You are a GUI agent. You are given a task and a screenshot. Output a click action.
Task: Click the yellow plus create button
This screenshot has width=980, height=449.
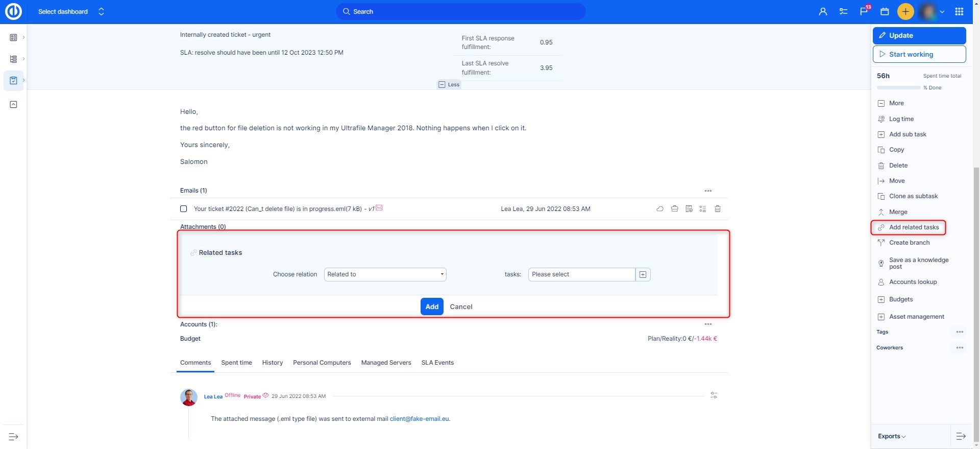click(905, 11)
